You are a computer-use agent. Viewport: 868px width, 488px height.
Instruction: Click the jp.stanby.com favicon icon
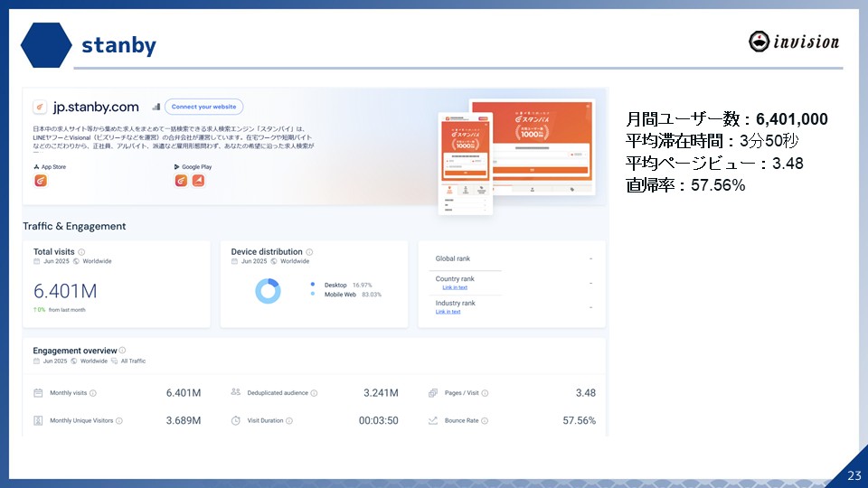[40, 107]
